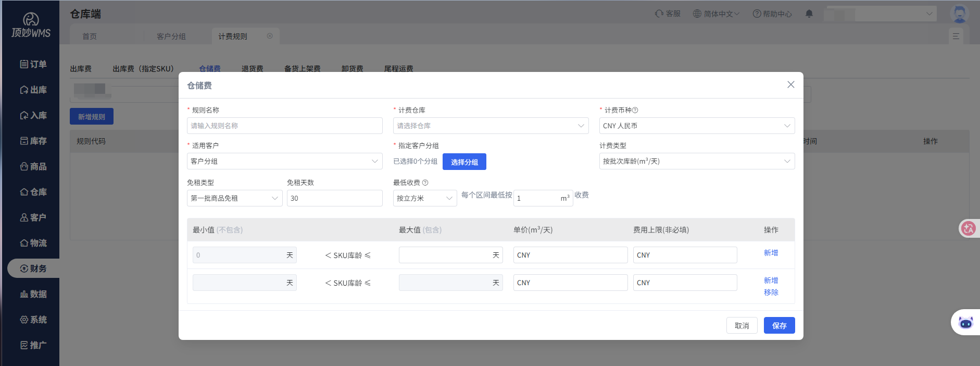Focus second row 单价 CNY input
The image size is (980, 366).
coord(571,283)
